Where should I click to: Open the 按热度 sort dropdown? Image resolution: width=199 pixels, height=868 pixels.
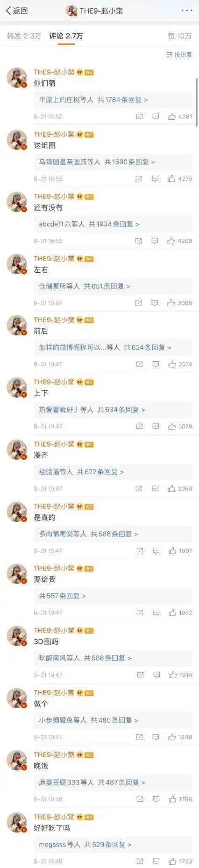pyautogui.click(x=179, y=55)
